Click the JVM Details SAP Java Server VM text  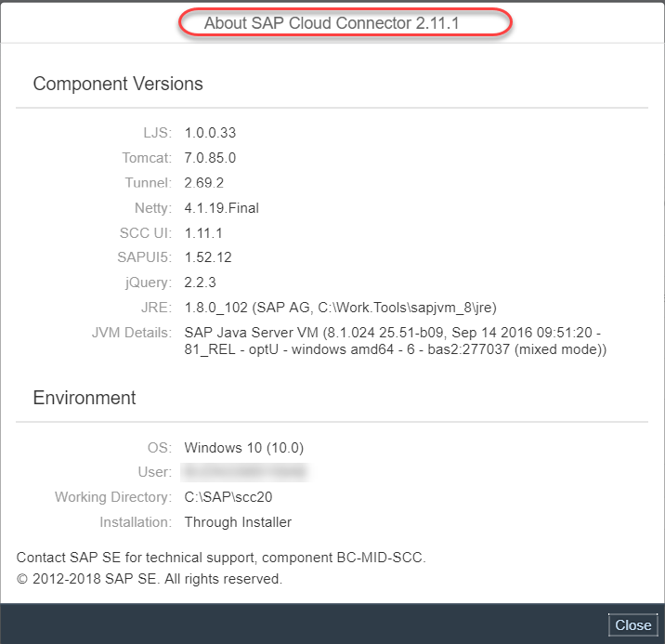tap(396, 341)
